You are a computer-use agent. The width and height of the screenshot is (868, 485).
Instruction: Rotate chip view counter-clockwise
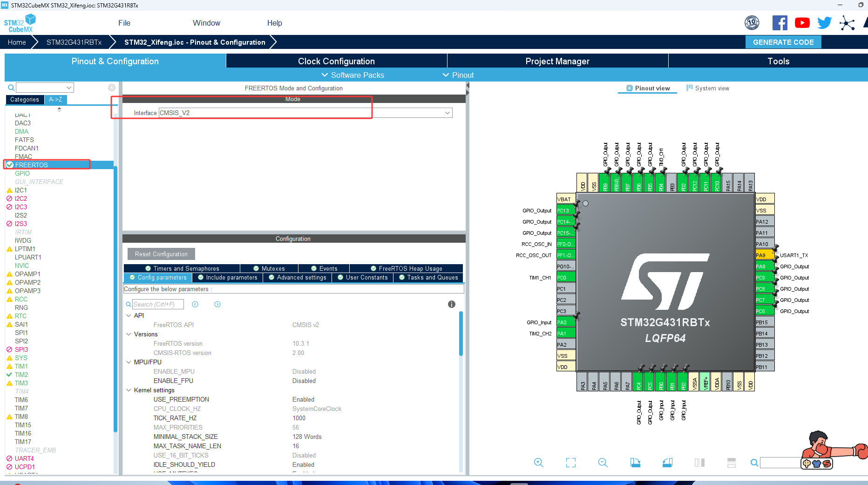coord(667,463)
